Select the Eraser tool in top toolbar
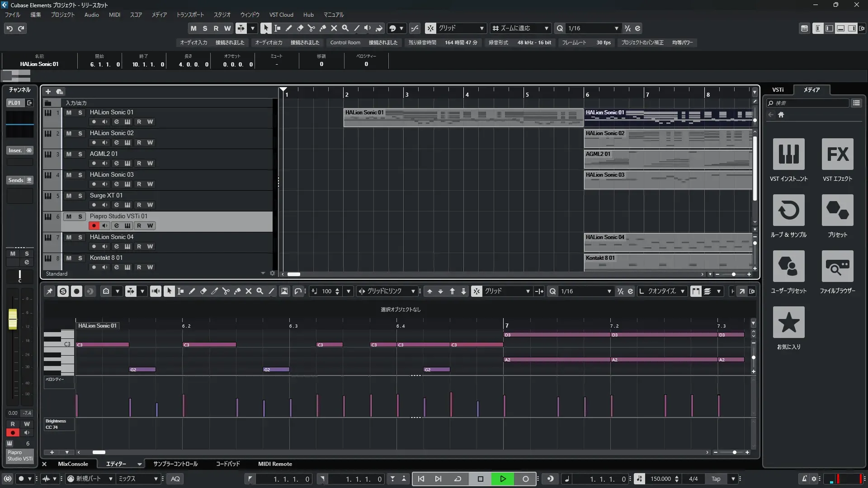 pyautogui.click(x=300, y=28)
